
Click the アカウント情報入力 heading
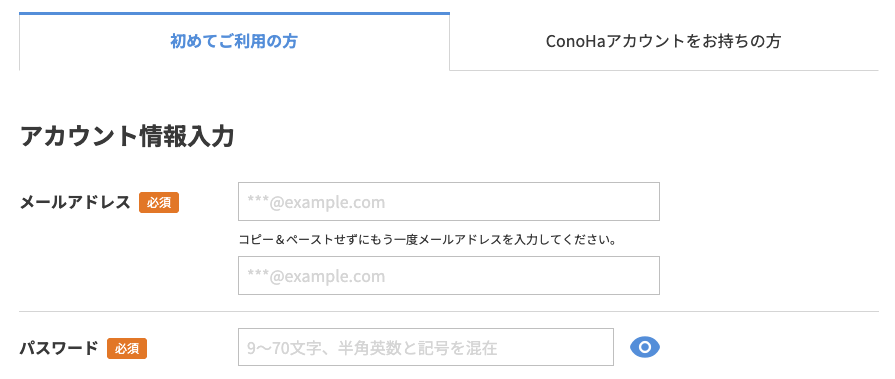pyautogui.click(x=127, y=137)
